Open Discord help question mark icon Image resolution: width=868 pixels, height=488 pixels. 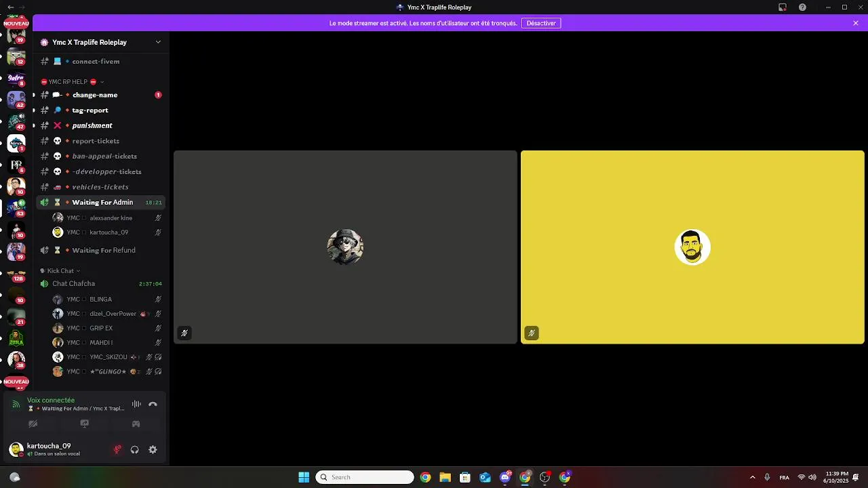[802, 7]
